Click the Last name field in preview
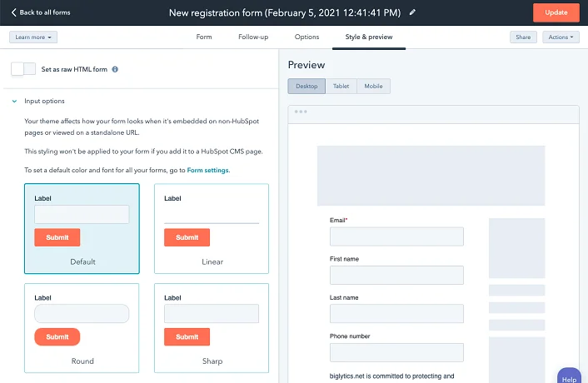 point(396,313)
